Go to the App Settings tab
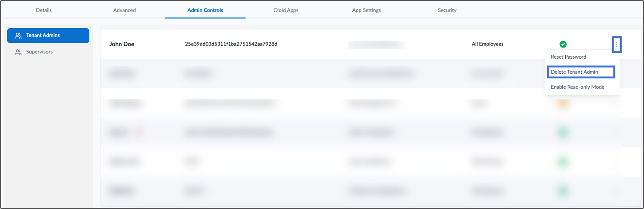Image resolution: width=644 pixels, height=209 pixels. (366, 10)
